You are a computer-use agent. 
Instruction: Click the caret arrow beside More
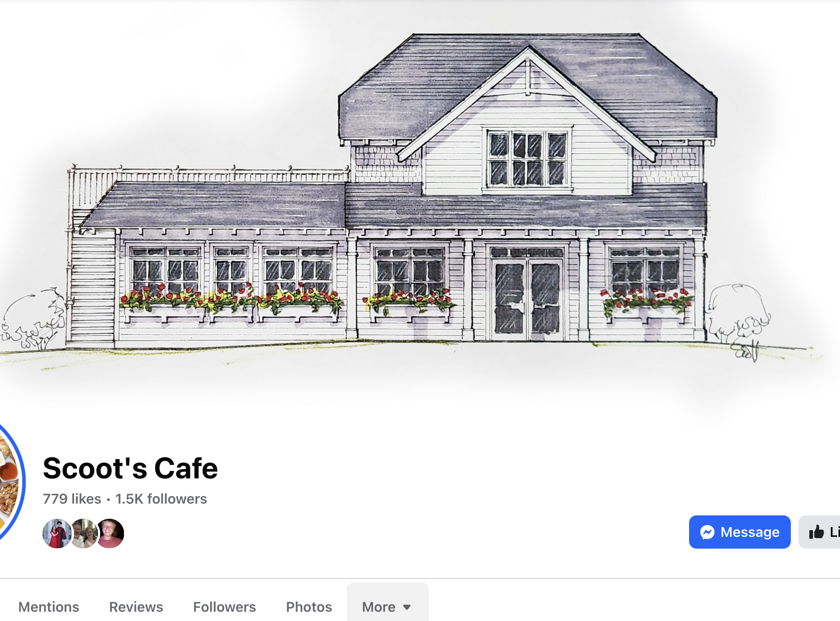[x=407, y=607]
